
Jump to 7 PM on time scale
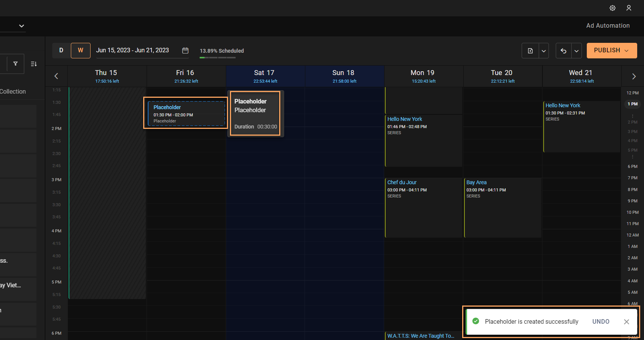(x=632, y=178)
